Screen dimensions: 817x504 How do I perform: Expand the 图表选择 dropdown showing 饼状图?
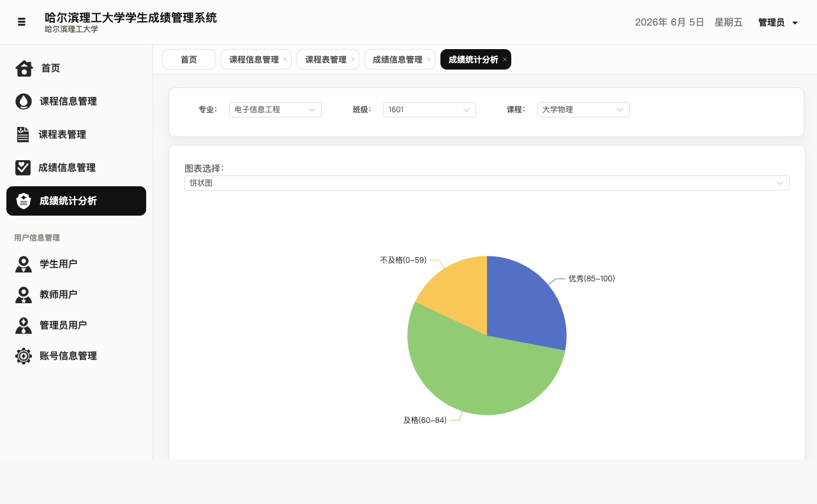coord(487,183)
